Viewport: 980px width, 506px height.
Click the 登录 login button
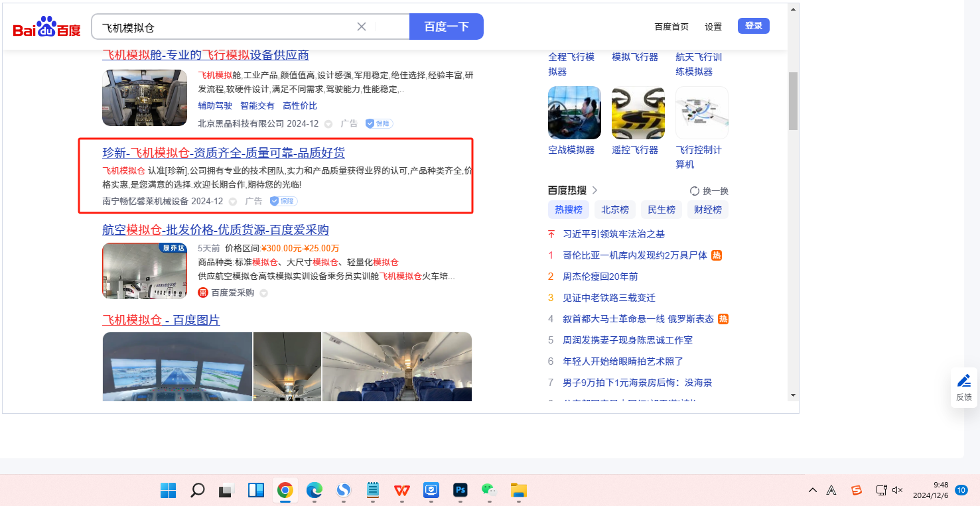[754, 26]
